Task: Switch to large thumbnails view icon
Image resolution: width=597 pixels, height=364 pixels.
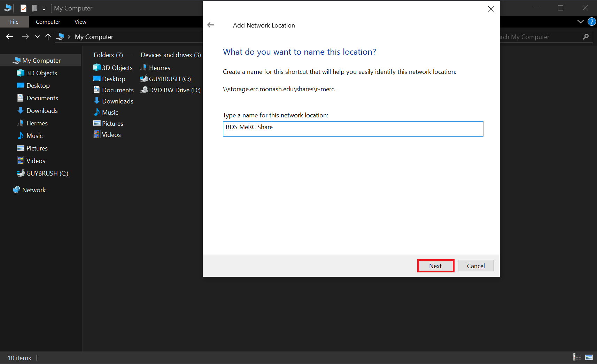Action: coord(589,357)
